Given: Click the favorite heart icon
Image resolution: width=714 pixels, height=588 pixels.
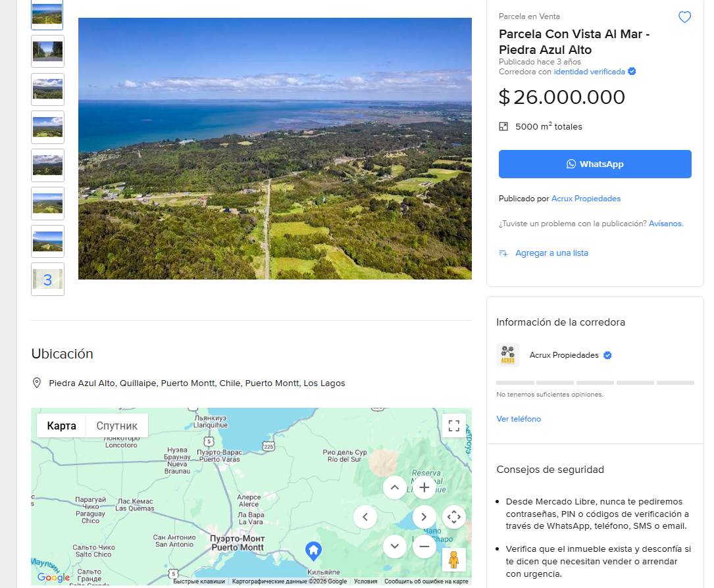Looking at the screenshot, I should click(x=684, y=17).
